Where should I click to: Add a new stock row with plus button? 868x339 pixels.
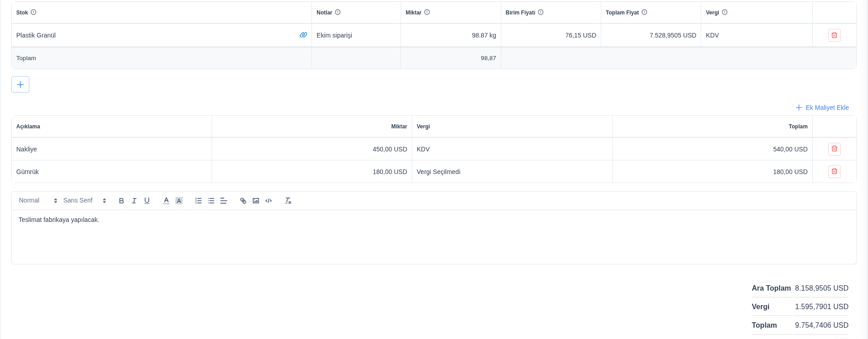coord(20,85)
